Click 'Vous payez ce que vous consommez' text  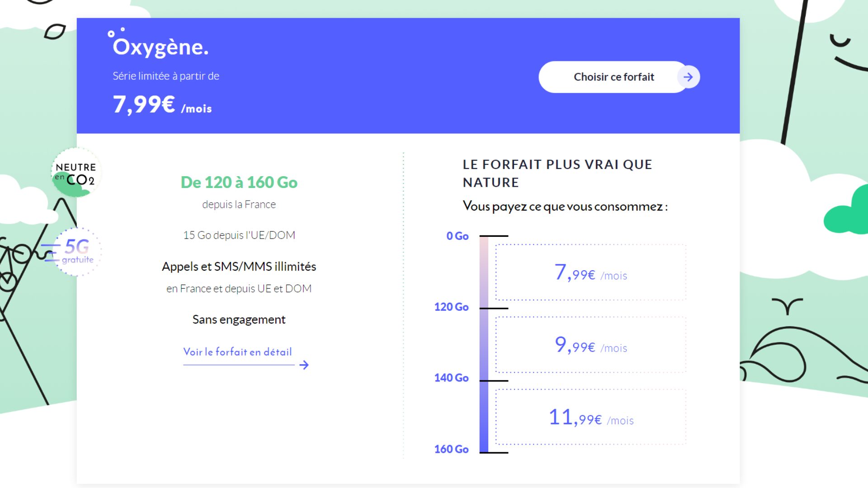point(565,206)
